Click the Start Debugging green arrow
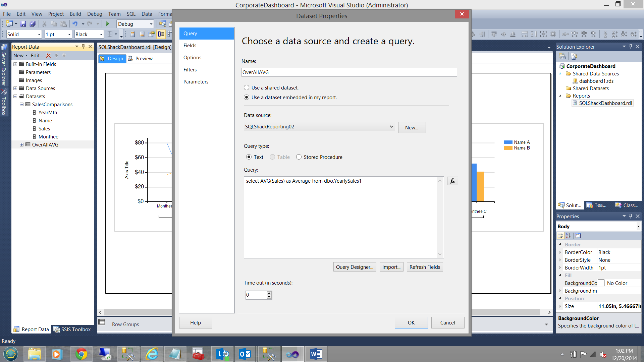The height and width of the screenshot is (362, 644). [x=108, y=24]
